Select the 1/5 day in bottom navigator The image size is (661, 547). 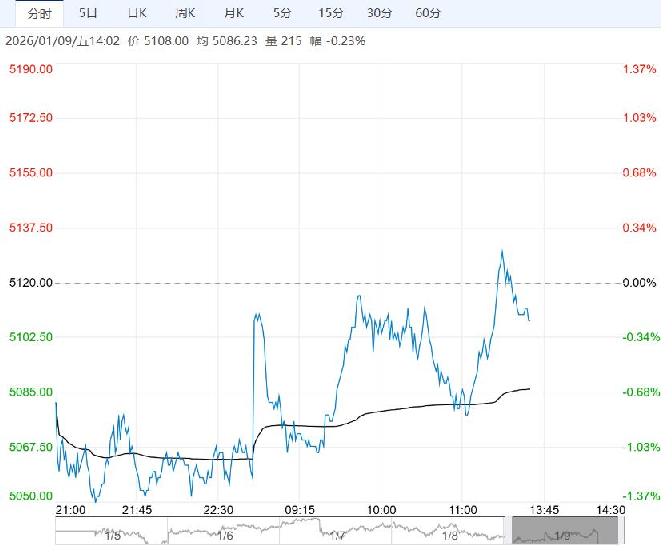click(x=112, y=535)
